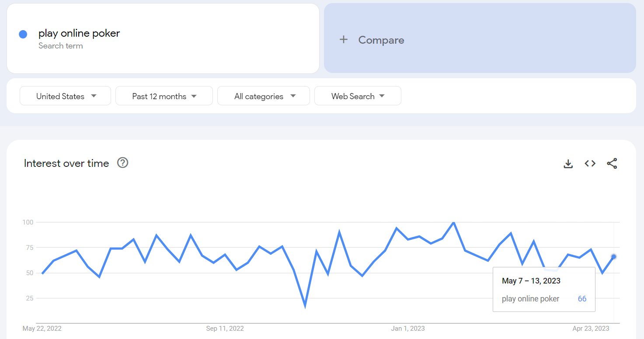Click the plus icon in Compare box
Viewport: 644px width, 339px height.
click(x=344, y=40)
